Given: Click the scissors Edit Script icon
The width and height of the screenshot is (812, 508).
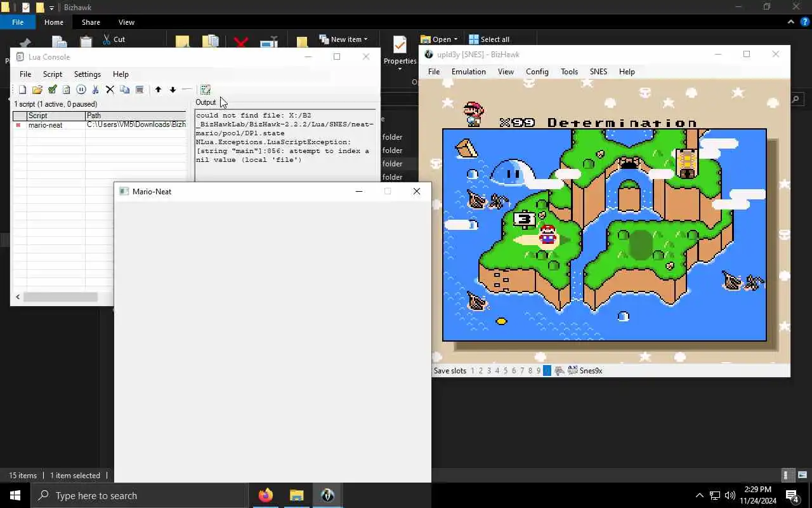Looking at the screenshot, I should pyautogui.click(x=95, y=90).
